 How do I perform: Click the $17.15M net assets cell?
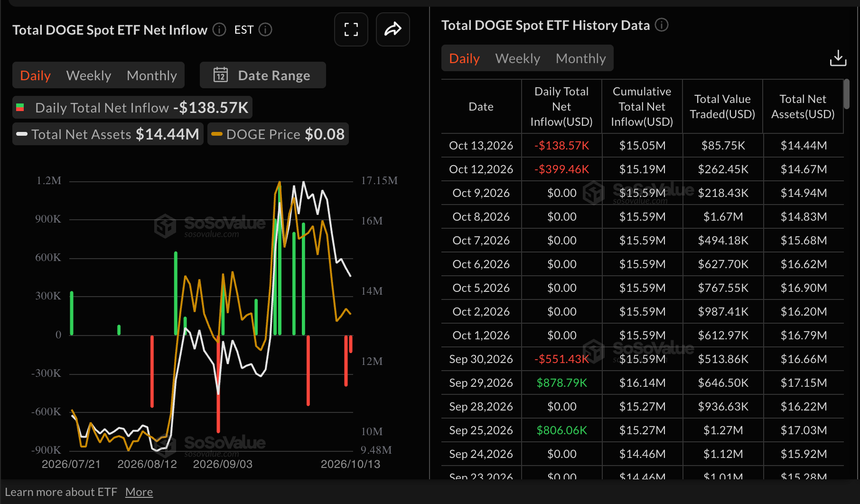804,383
